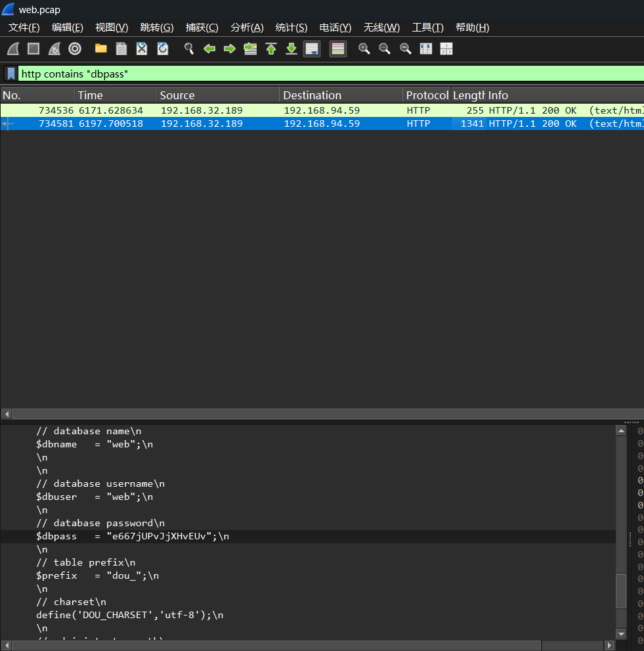Sort packets by the Protocol column header
This screenshot has height=651, width=644.
[427, 95]
